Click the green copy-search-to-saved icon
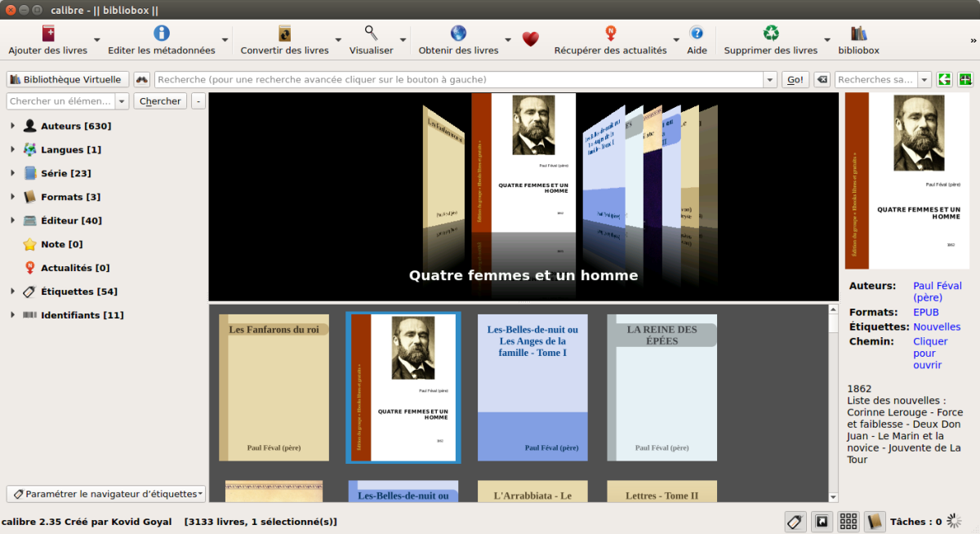Viewport: 980px width, 534px height. (x=945, y=79)
